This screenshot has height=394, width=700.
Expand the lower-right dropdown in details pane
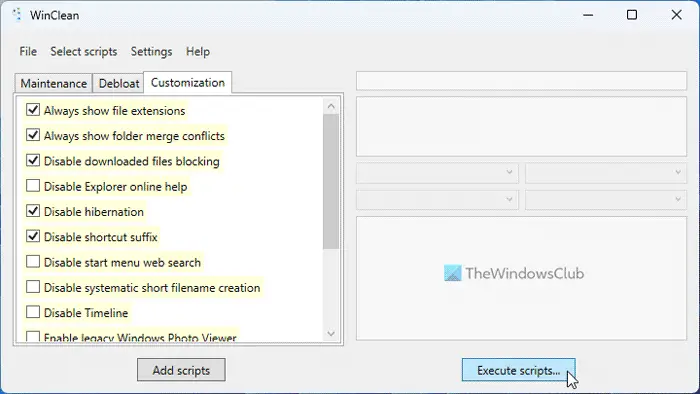pyautogui.click(x=606, y=199)
